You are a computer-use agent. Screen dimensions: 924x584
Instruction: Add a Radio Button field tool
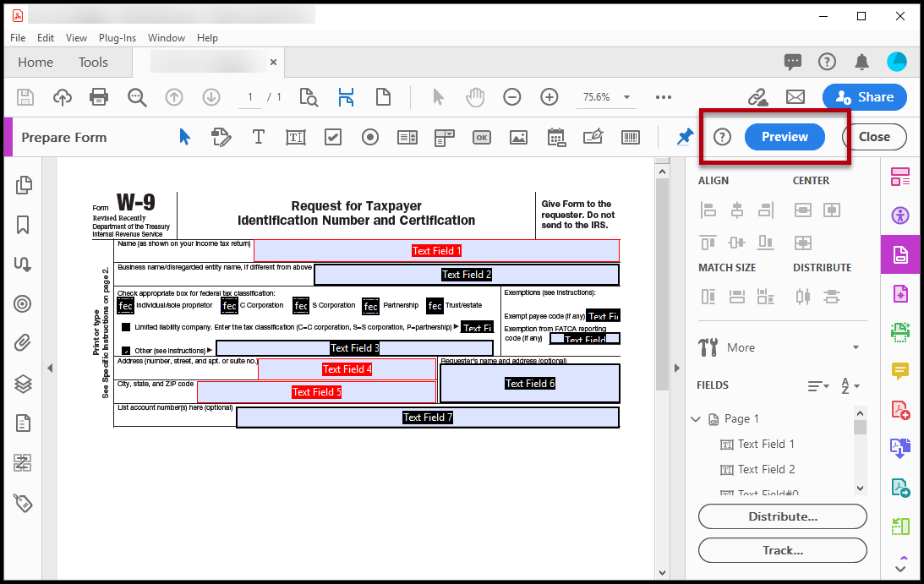(x=370, y=137)
